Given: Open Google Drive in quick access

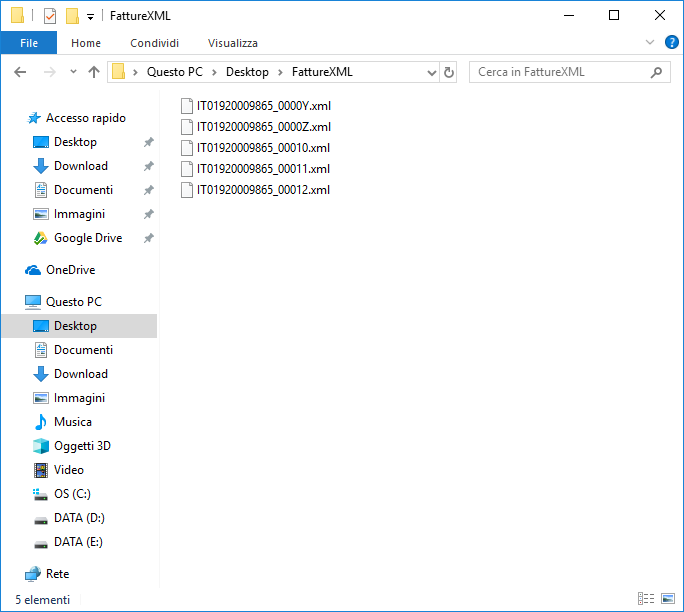Looking at the screenshot, I should tap(87, 238).
